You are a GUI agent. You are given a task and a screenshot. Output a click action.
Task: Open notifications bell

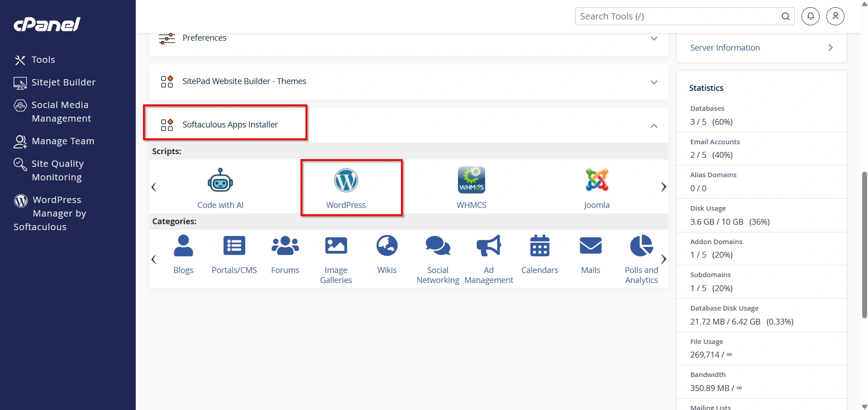[811, 16]
